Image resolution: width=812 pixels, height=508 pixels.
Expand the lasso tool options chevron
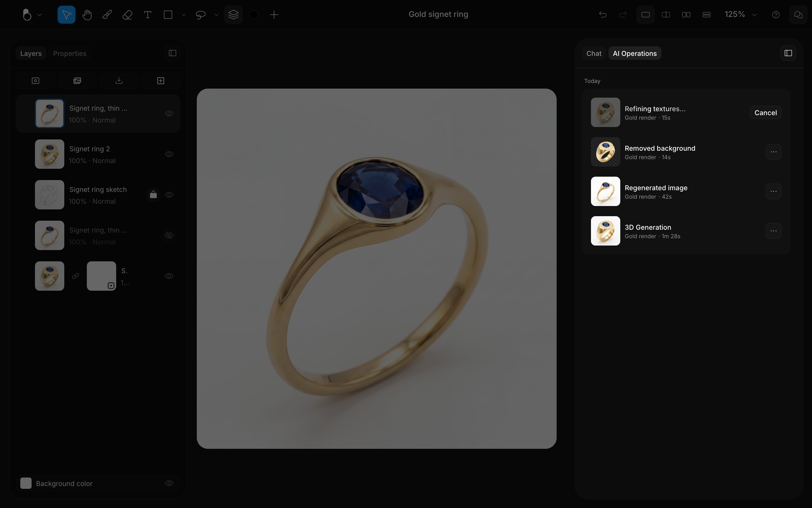click(217, 15)
